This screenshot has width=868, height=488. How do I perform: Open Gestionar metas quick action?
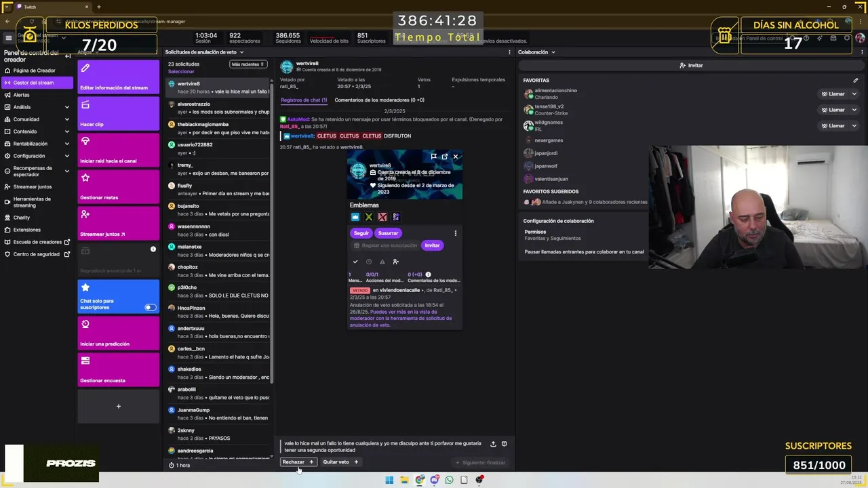[118, 186]
